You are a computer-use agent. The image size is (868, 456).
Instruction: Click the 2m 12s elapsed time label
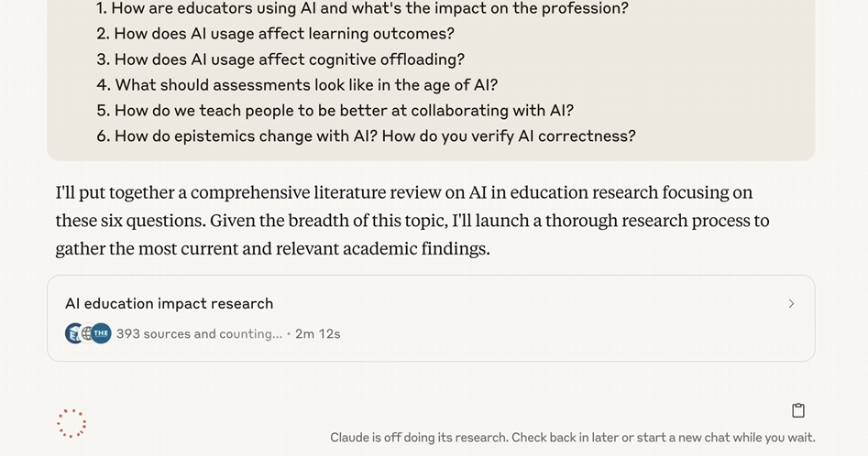tap(318, 334)
